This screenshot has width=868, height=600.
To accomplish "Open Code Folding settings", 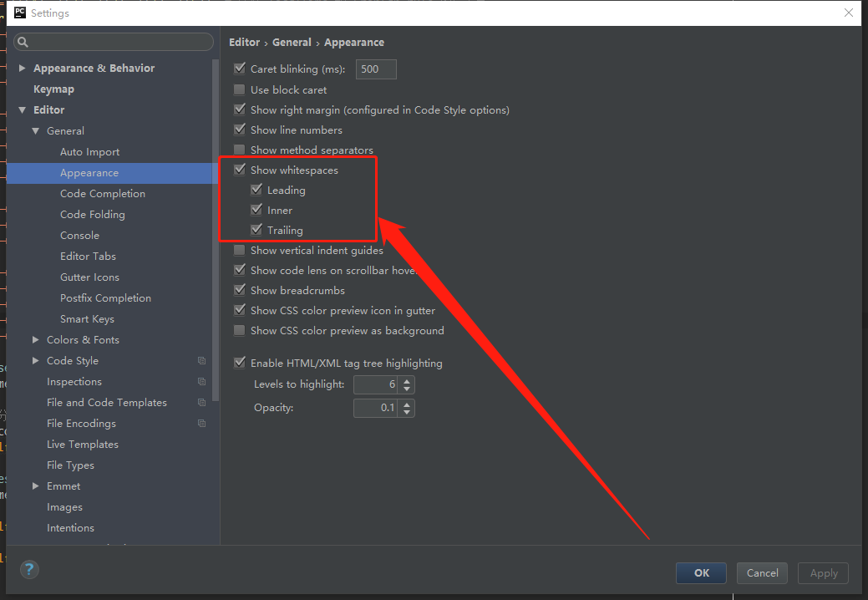I will click(93, 215).
